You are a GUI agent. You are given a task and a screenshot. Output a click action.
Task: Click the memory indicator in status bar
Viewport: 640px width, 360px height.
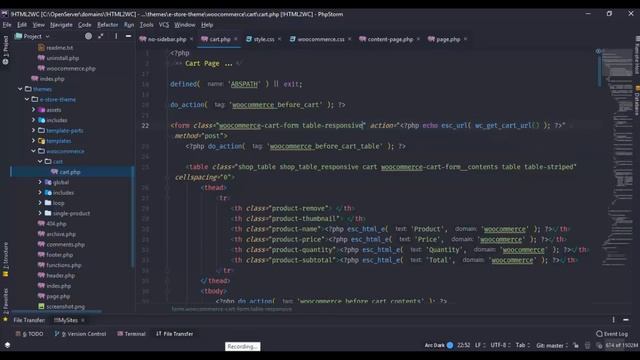pyautogui.click(x=621, y=345)
